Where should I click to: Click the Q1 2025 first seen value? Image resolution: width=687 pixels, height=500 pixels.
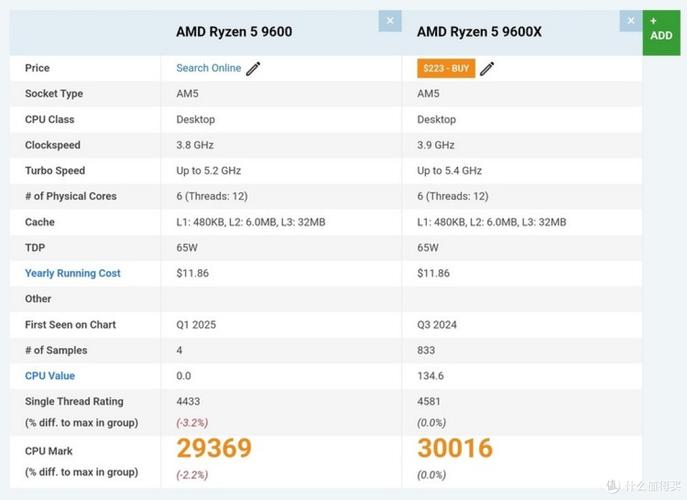(x=196, y=325)
